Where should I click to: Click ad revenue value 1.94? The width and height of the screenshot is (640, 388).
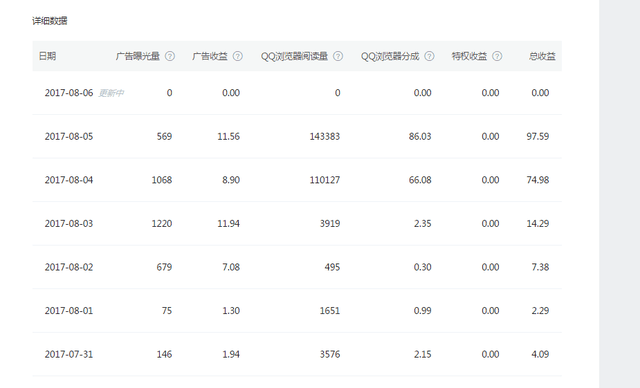[x=231, y=354]
